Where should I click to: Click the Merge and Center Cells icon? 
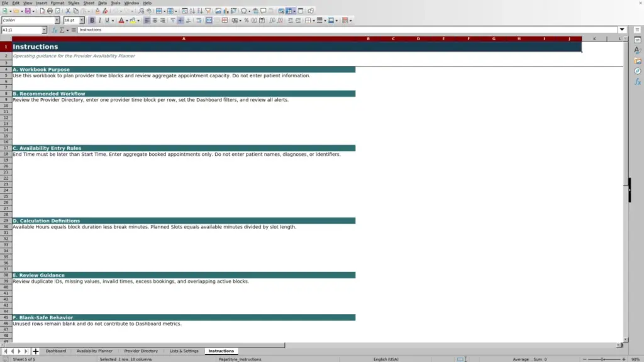(x=209, y=21)
